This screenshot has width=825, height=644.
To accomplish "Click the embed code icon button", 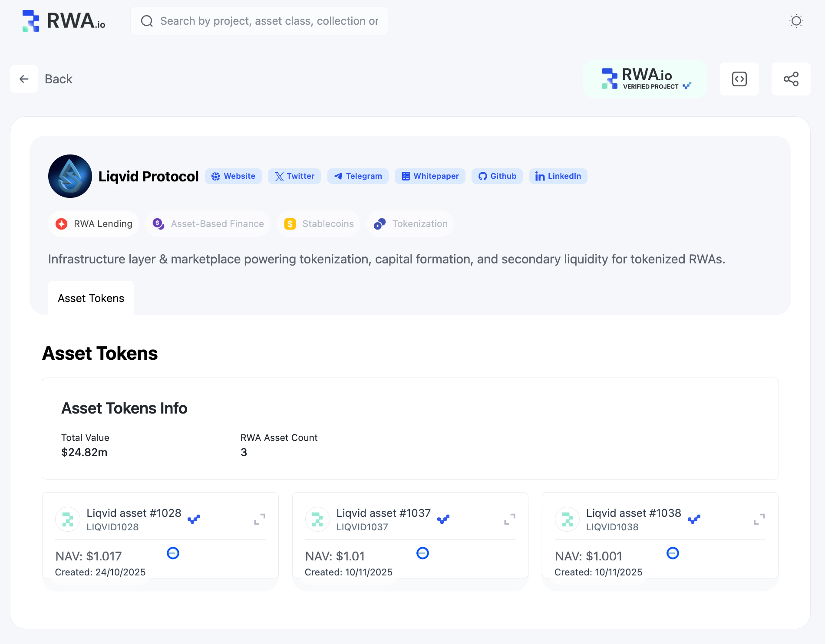I will [739, 79].
